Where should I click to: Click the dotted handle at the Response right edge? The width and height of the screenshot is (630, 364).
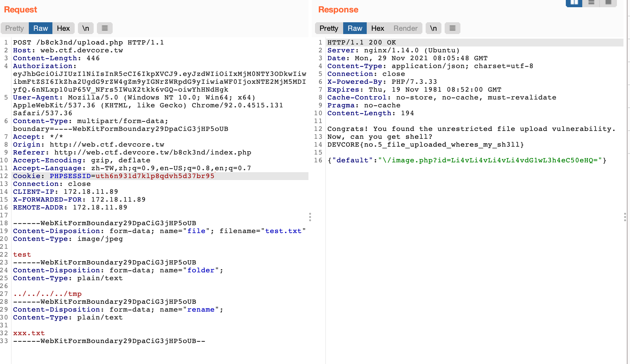point(625,217)
